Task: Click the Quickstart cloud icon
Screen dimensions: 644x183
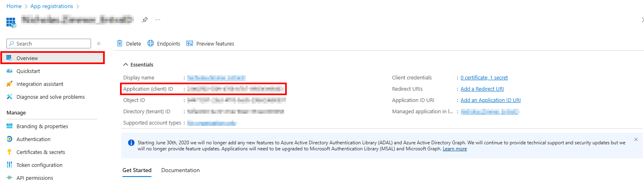Action: pyautogui.click(x=9, y=71)
